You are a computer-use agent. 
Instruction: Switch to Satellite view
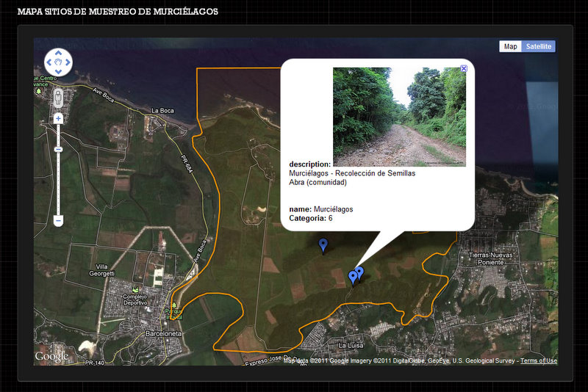538,46
